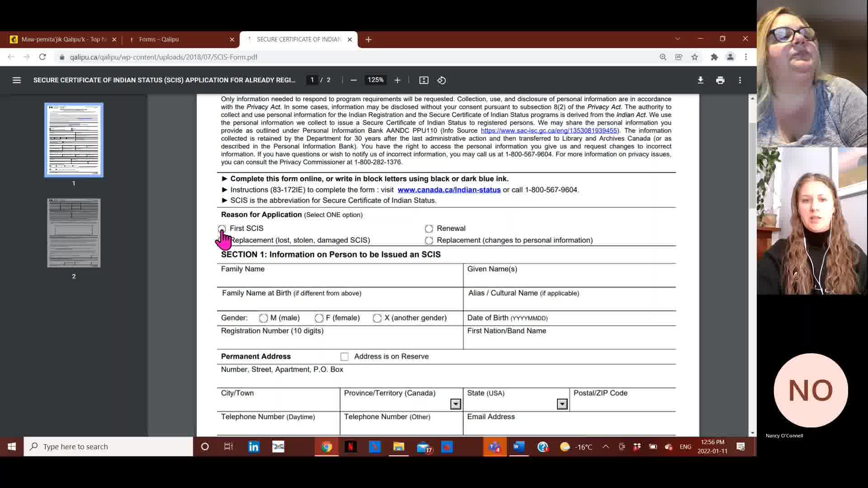Viewport: 868px width, 488px height.
Task: Open the Extensions puzzle icon
Action: 714,57
